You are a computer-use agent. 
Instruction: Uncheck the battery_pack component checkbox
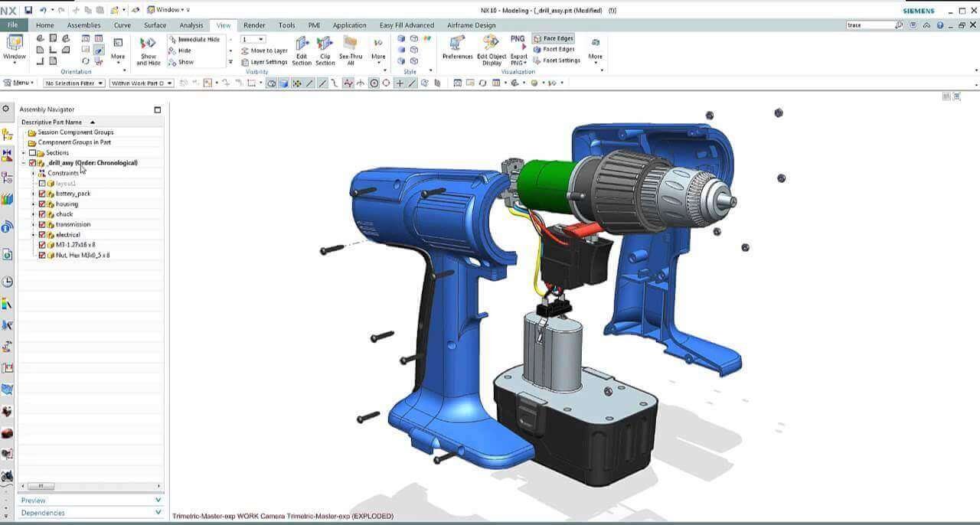pyautogui.click(x=42, y=194)
